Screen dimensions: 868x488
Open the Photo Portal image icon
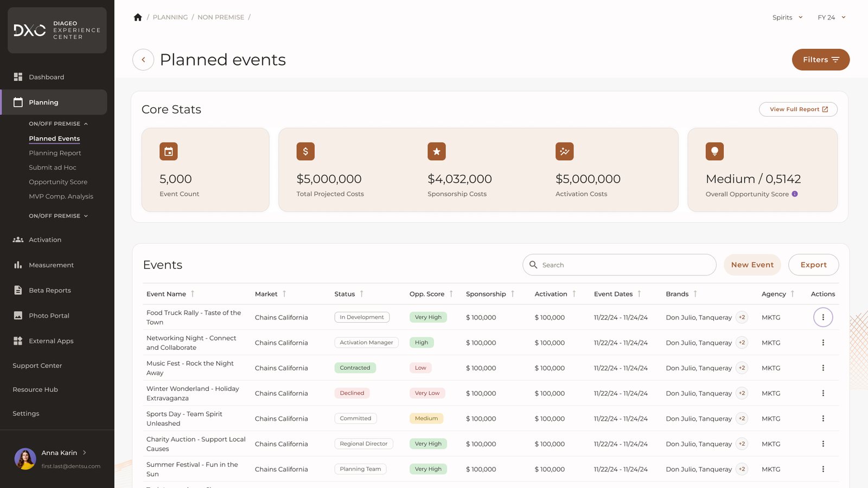[18, 316]
